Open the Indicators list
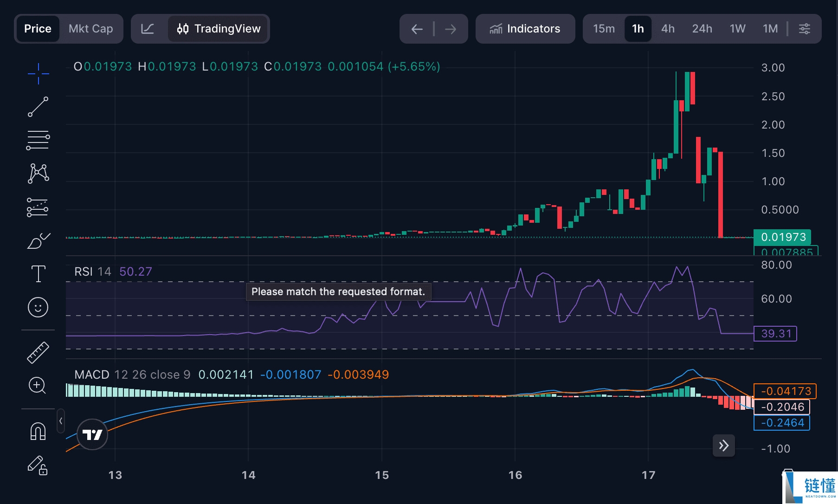The height and width of the screenshot is (504, 838). click(525, 29)
